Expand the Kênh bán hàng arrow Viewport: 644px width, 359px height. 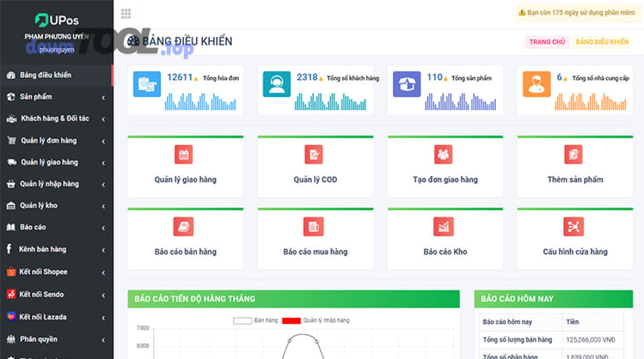(104, 250)
